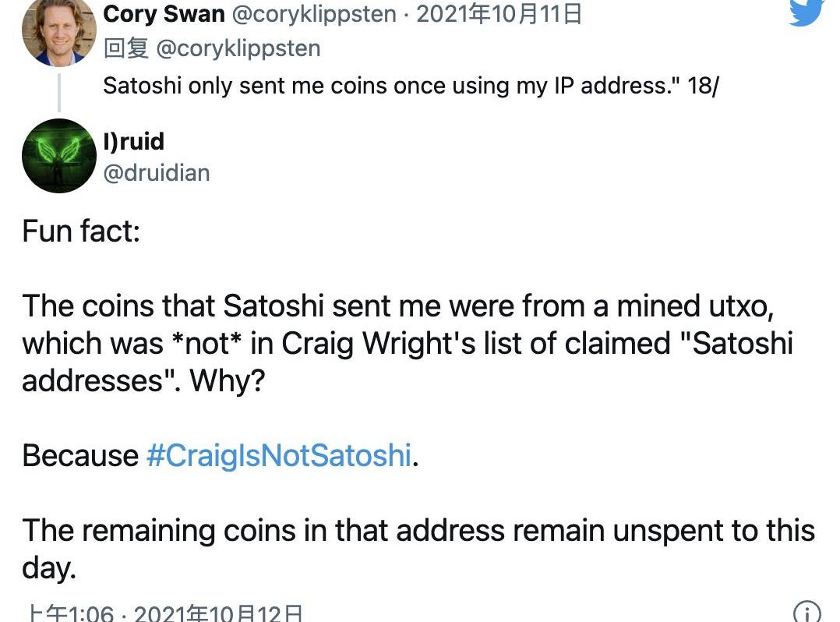Screen dimensions: 840x622
Task: Open the 2021年10月11日 date link
Action: (x=499, y=14)
